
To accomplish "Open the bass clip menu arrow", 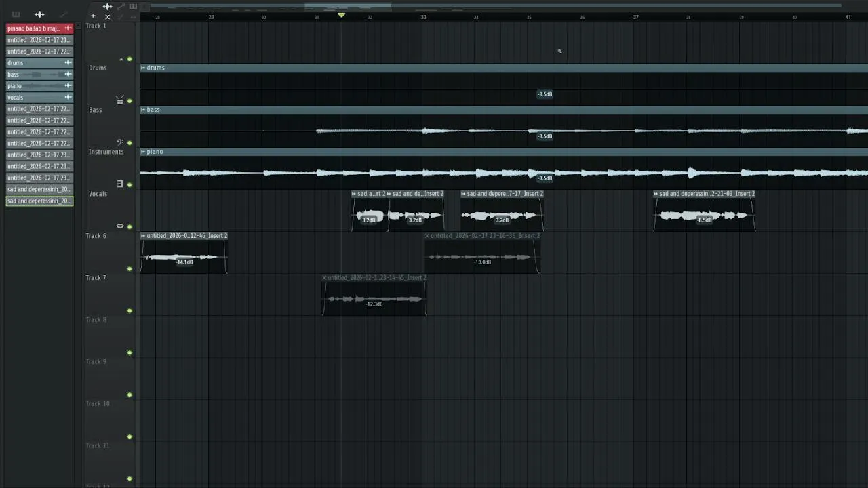I will coord(143,110).
